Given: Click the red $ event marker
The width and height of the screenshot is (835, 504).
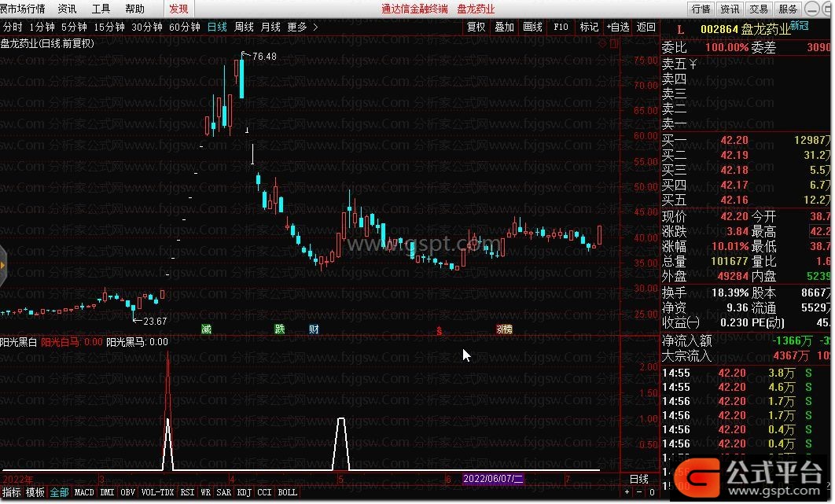Looking at the screenshot, I should click(440, 331).
